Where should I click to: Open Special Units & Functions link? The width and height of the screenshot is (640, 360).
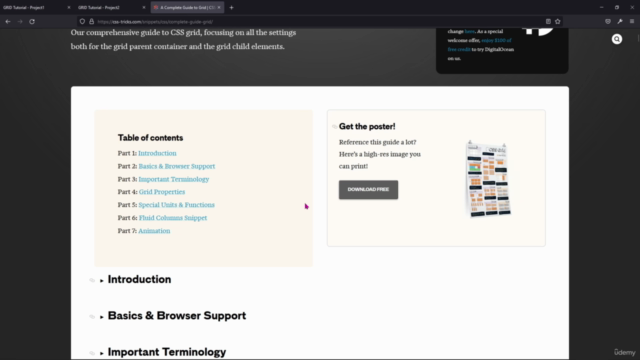(x=176, y=205)
